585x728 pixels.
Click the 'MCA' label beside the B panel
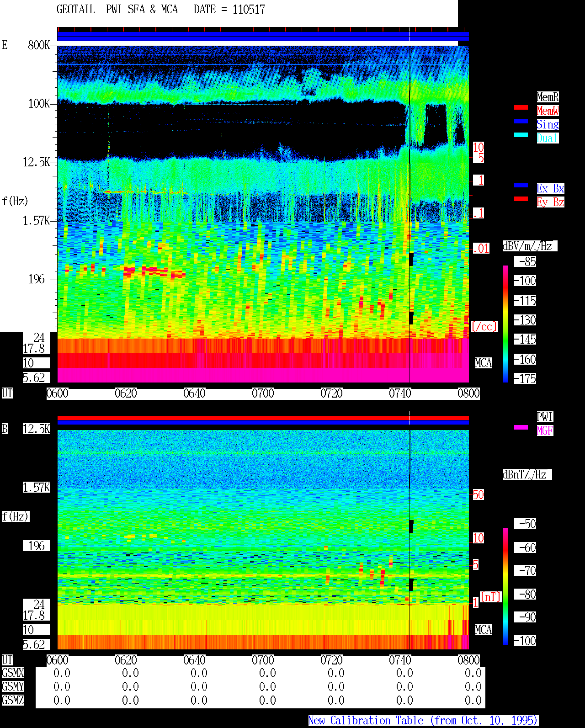coord(484,630)
